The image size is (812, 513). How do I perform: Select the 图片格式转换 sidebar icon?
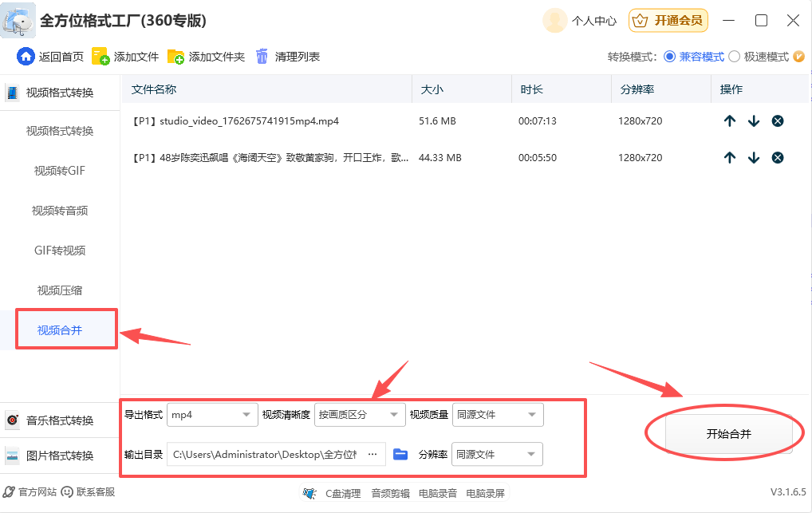[x=11, y=456]
